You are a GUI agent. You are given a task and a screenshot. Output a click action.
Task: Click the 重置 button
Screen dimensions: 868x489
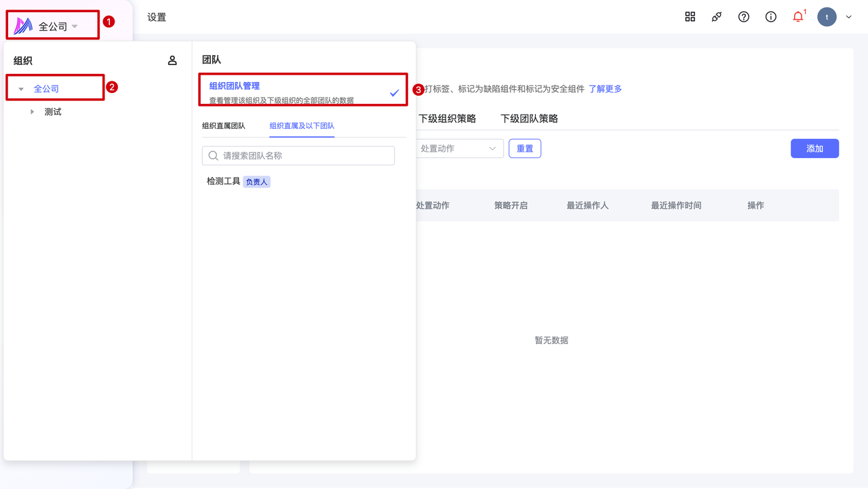point(525,149)
